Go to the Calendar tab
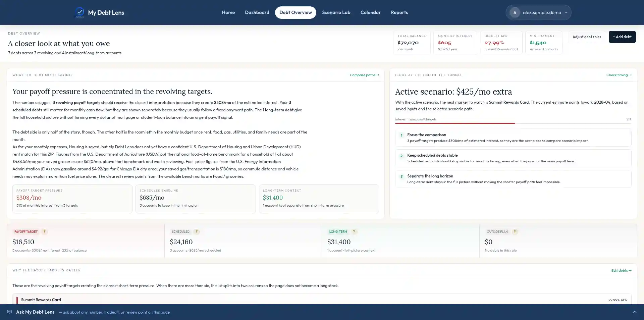 370,12
